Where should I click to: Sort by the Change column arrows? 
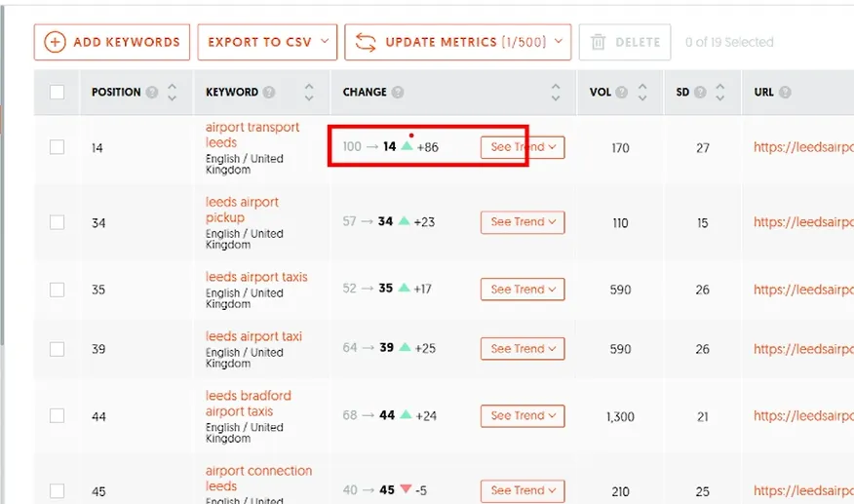(x=556, y=92)
